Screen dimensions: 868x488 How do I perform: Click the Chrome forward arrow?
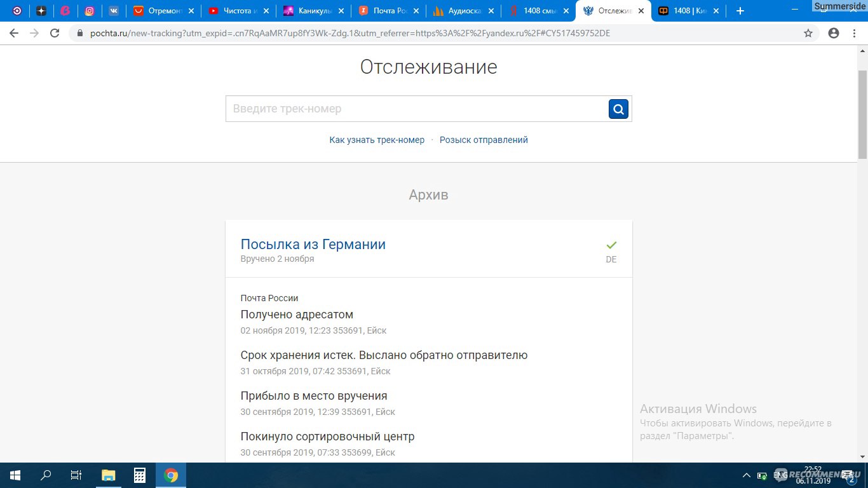pos(34,33)
